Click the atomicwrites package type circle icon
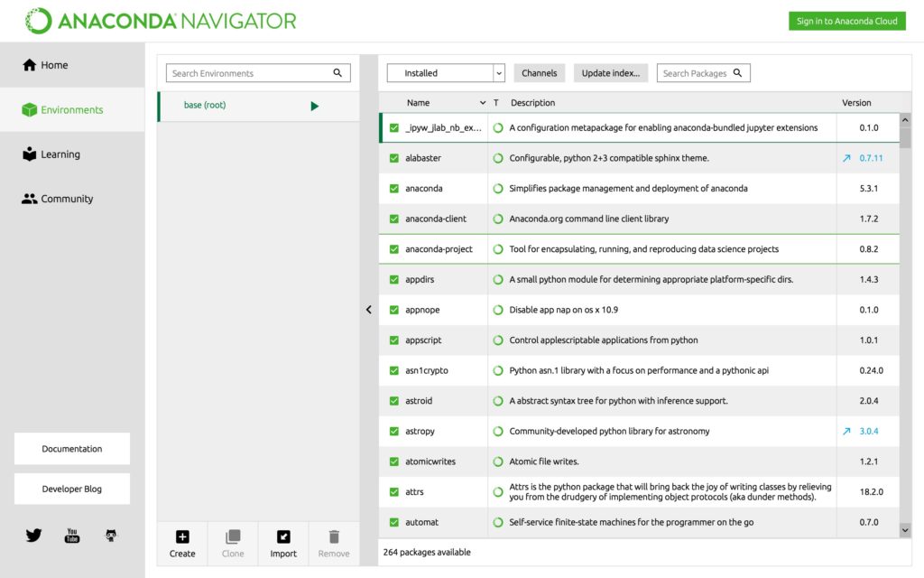 [498, 461]
